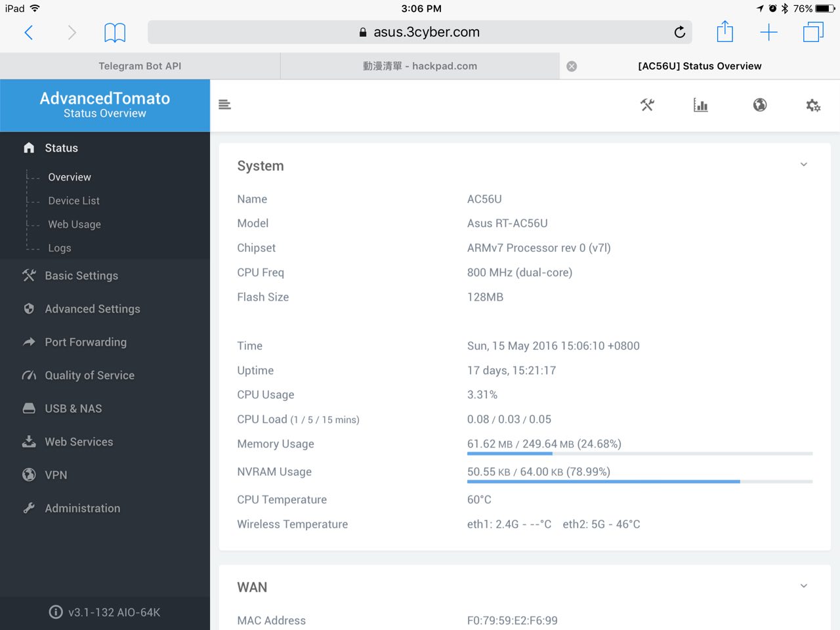The image size is (840, 630).
Task: Go to Logs page
Action: pyautogui.click(x=59, y=248)
